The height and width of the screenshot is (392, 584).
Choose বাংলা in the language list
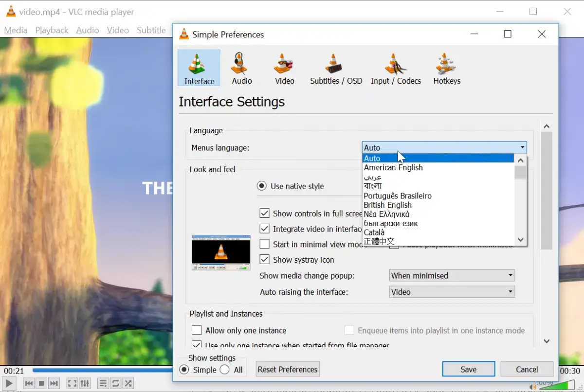pos(438,186)
